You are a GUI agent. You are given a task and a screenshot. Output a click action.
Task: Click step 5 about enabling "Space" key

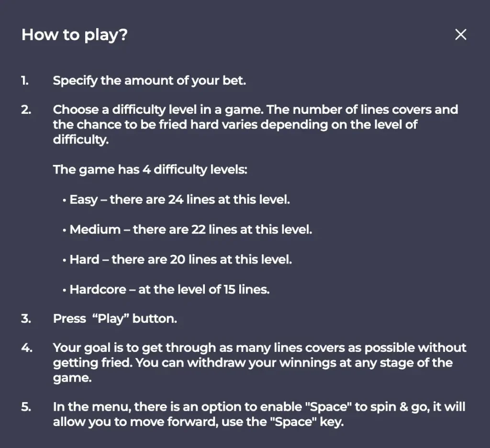[x=259, y=414]
